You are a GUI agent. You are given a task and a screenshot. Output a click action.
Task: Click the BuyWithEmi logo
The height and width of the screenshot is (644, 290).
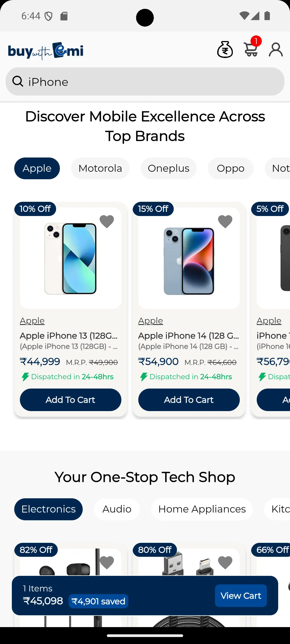coord(46,51)
